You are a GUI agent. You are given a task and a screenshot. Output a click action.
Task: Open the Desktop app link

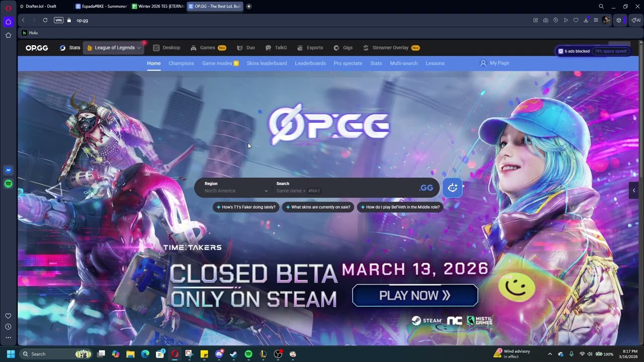pyautogui.click(x=167, y=48)
